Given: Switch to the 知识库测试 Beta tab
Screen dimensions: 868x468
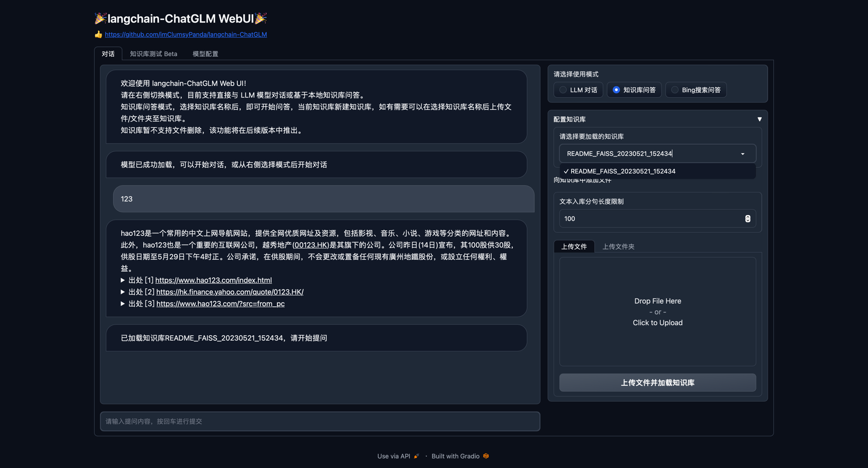Looking at the screenshot, I should (x=153, y=54).
